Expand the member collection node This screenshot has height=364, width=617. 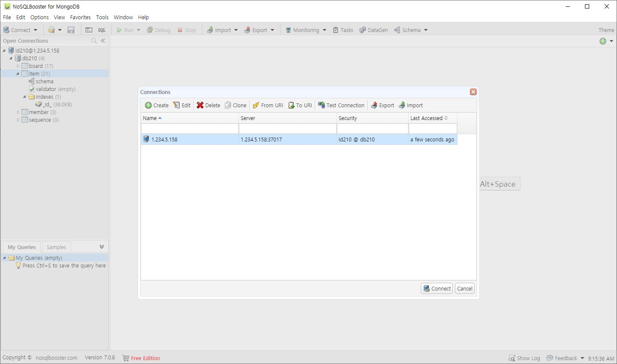tap(18, 112)
